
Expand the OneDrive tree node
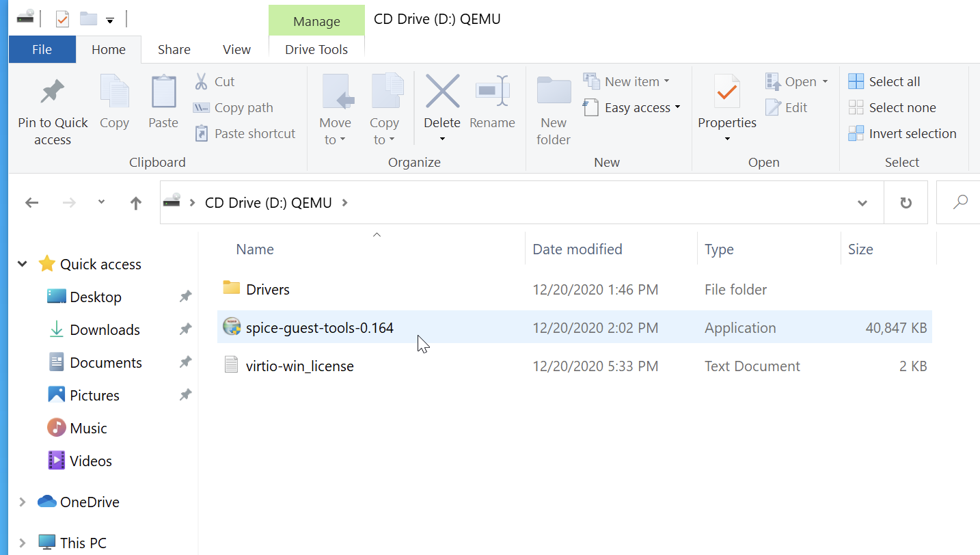pyautogui.click(x=23, y=502)
